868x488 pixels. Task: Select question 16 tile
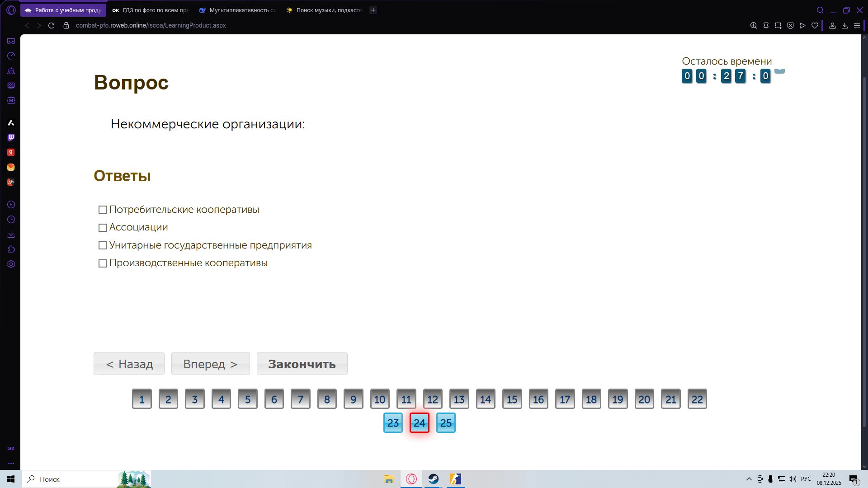pyautogui.click(x=538, y=399)
